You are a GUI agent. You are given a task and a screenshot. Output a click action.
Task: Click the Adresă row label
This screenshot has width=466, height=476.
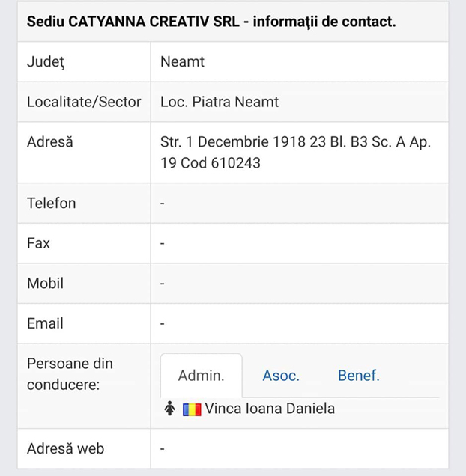pos(50,142)
